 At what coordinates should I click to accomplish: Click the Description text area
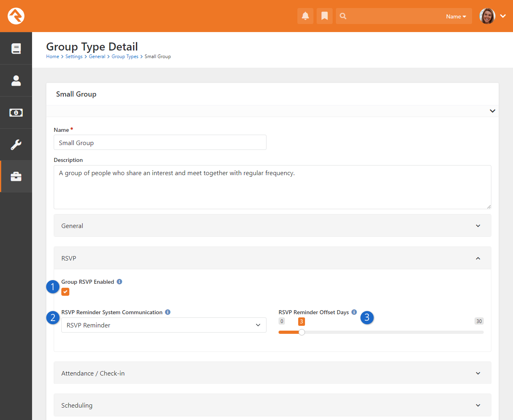[273, 187]
